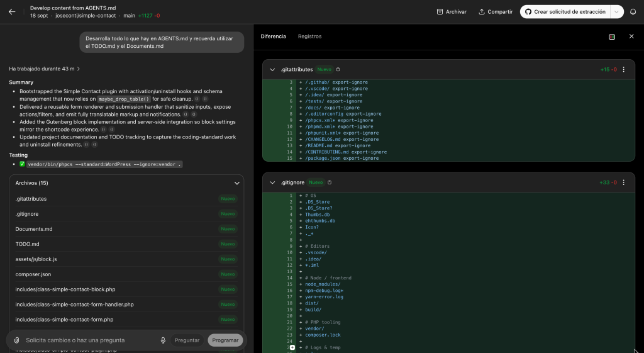This screenshot has height=353, width=644.
Task: Collapse the Archivos (15) file list
Action: click(x=236, y=183)
